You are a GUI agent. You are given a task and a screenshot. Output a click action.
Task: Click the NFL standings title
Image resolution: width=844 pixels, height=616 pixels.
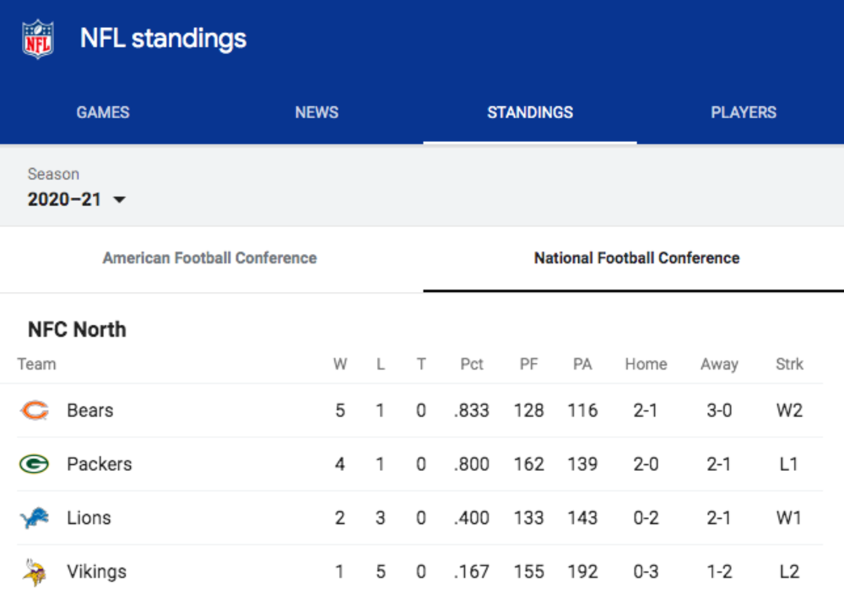coord(163,38)
